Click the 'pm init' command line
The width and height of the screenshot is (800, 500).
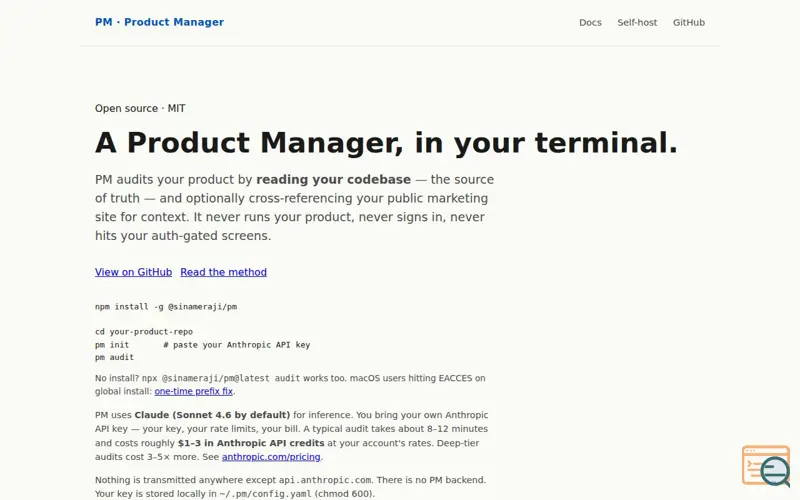tap(203, 345)
